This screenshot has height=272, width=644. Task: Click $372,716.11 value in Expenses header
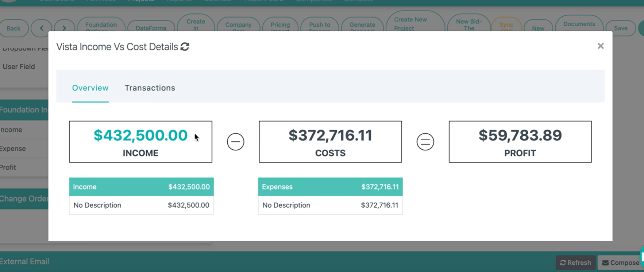(380, 187)
